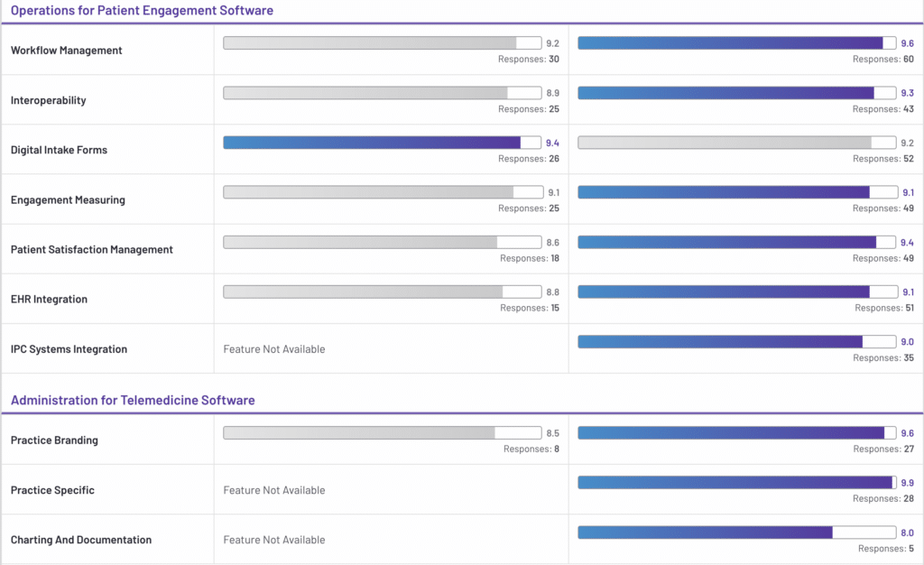Click the 9.6 rating bar for Workflow Management
The image size is (924, 565).
tap(736, 43)
